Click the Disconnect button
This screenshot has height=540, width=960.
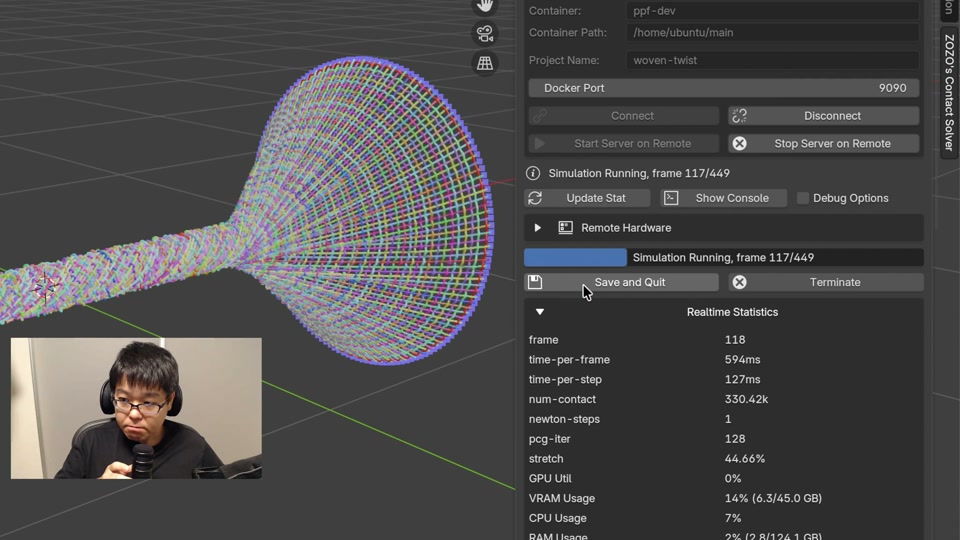pyautogui.click(x=823, y=116)
